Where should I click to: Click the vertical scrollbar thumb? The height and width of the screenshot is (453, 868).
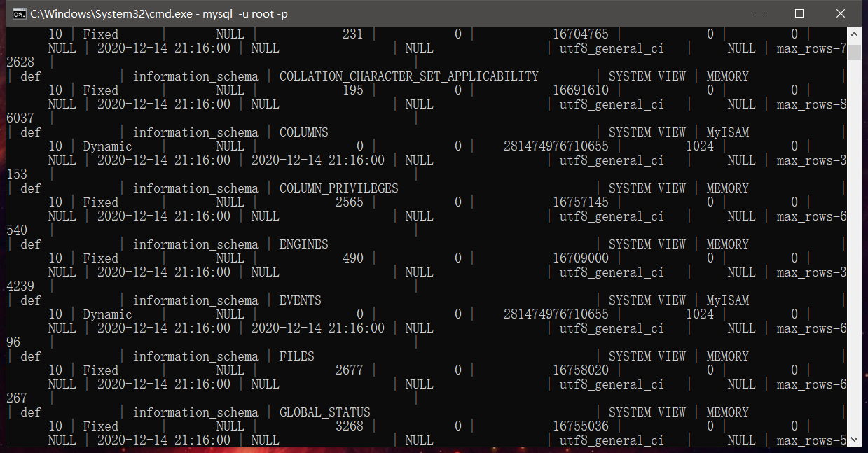click(854, 52)
